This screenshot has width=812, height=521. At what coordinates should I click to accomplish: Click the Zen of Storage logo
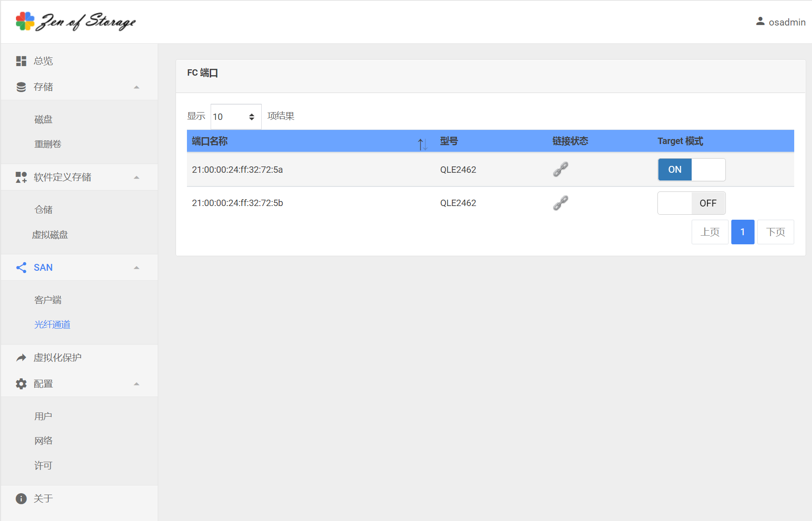coord(76,21)
